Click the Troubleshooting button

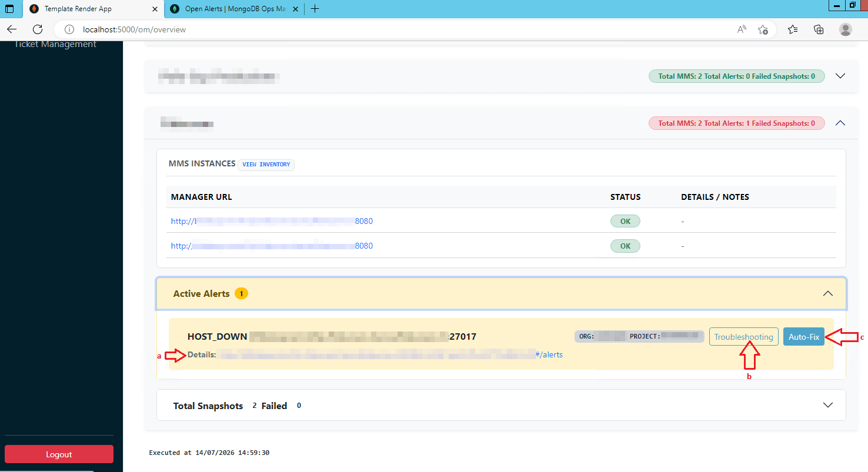click(744, 337)
